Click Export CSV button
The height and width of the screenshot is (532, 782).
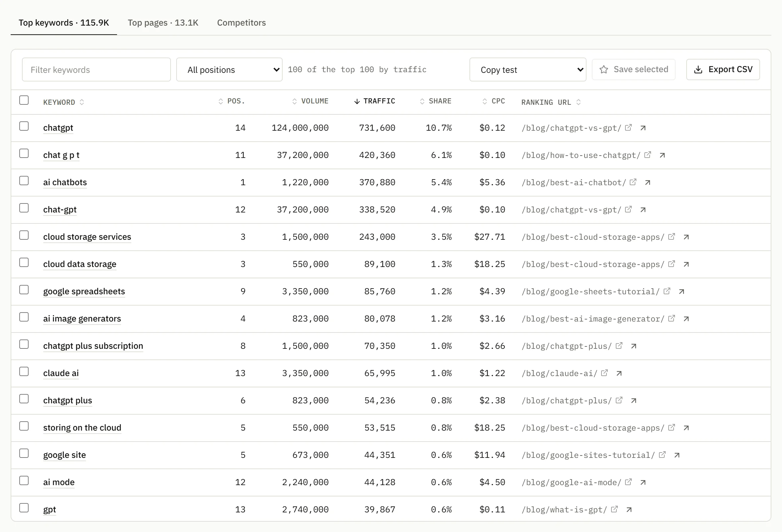point(723,69)
